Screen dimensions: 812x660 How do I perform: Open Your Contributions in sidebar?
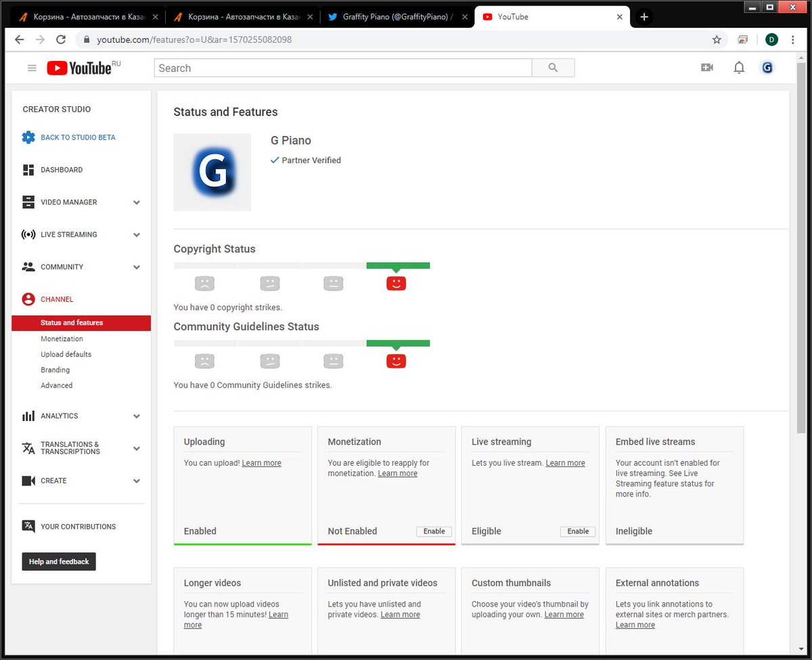coord(78,527)
